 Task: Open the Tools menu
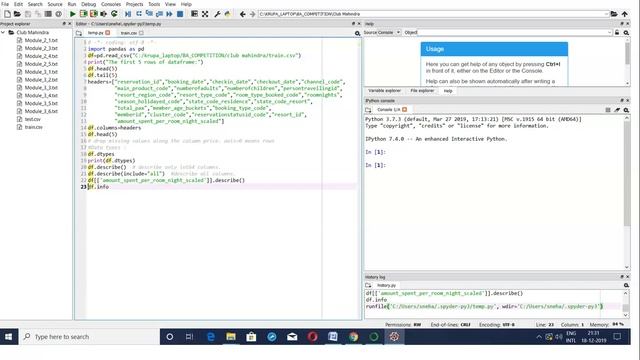154,4
